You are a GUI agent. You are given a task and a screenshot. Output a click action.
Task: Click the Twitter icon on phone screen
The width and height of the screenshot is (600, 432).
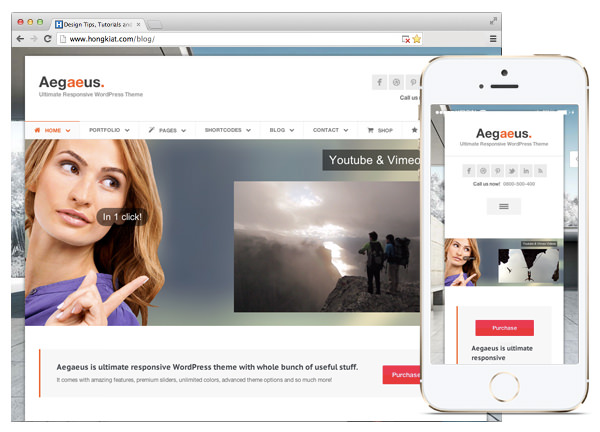(x=511, y=170)
